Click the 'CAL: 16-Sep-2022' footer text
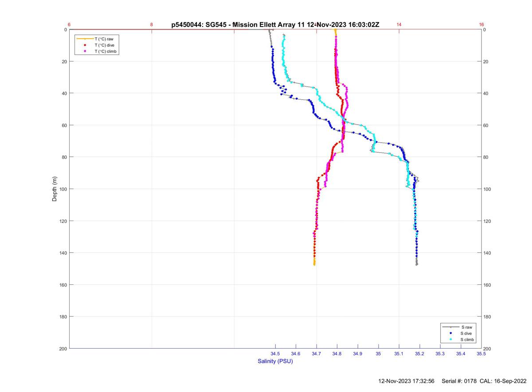Screen dimensions: 532x392 tap(503, 381)
